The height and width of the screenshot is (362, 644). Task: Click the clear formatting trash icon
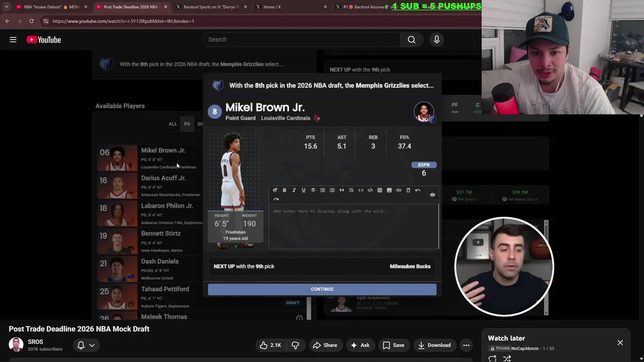coord(409,191)
